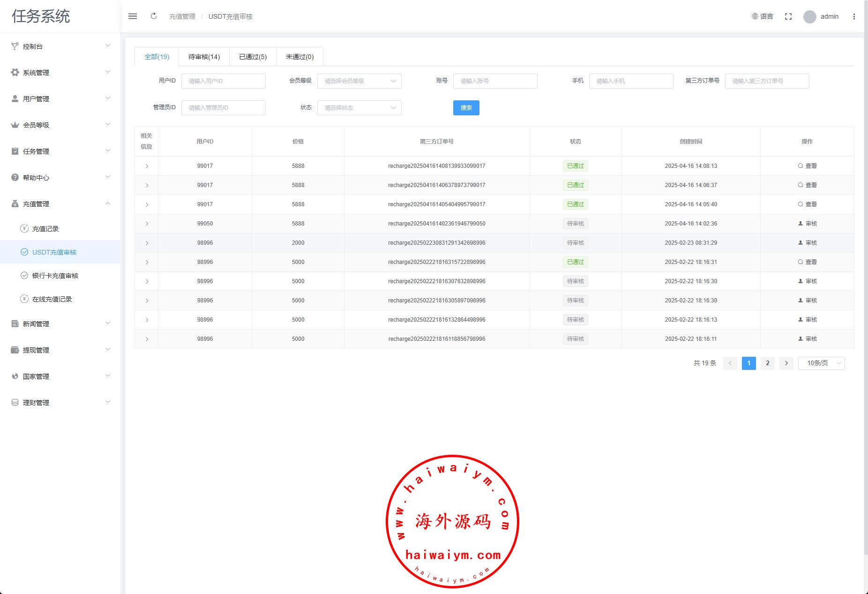Screen dimensions: 868x594
Task: Open the 状态 filter dropdown
Action: [x=359, y=108]
